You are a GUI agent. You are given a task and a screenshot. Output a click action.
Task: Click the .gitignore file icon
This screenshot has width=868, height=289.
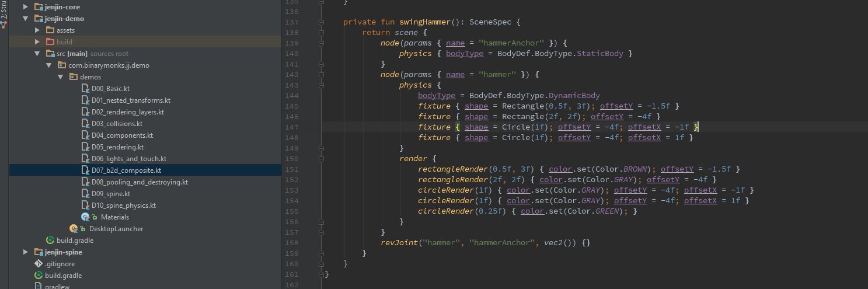coord(39,264)
